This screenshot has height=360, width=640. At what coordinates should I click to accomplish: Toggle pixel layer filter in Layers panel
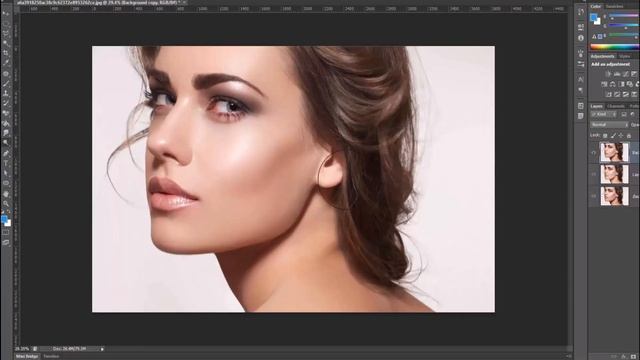point(624,115)
